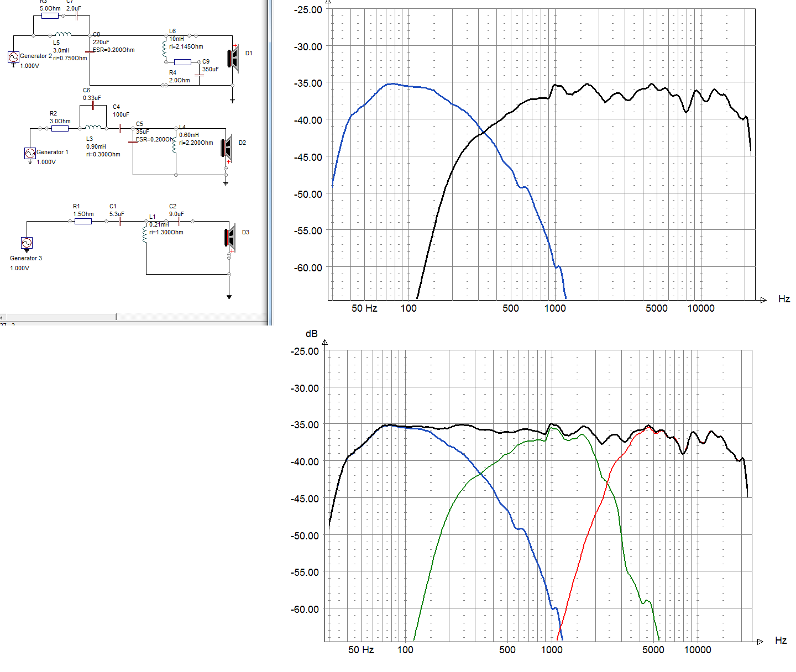Select capacitor C2 symbol (9.0uF)
This screenshot has width=796, height=672.
tap(180, 221)
